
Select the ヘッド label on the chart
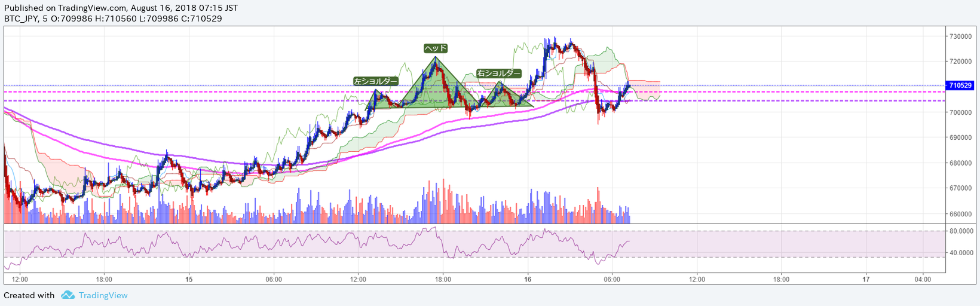pyautogui.click(x=436, y=48)
